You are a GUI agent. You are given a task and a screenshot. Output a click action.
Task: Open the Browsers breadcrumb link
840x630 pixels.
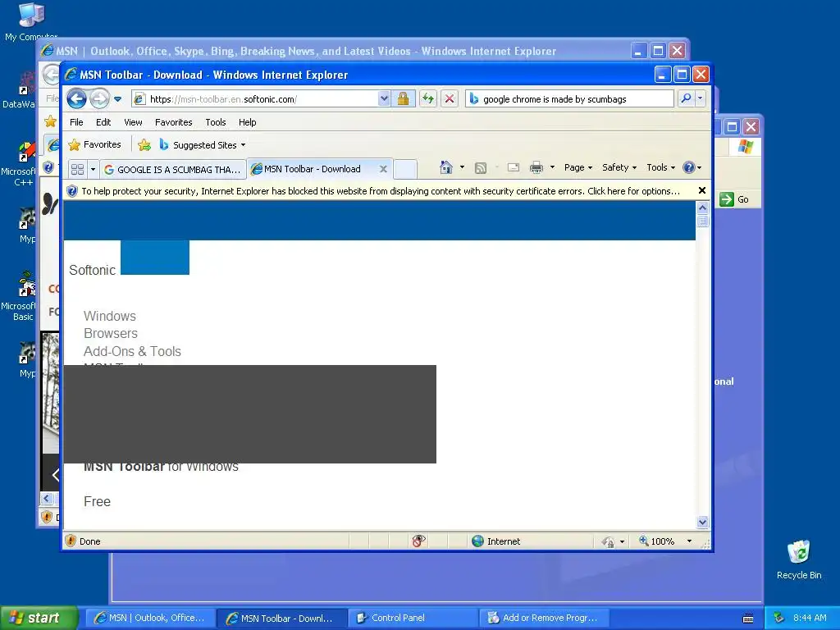(x=111, y=333)
